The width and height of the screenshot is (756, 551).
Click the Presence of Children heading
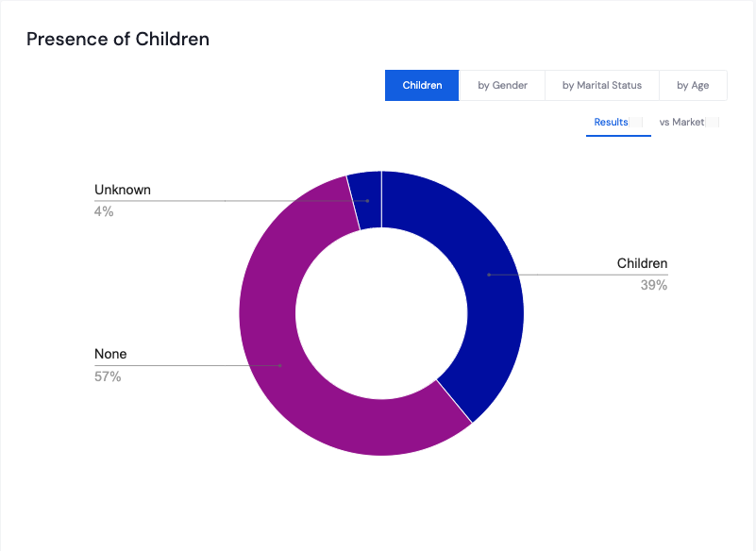pyautogui.click(x=118, y=39)
